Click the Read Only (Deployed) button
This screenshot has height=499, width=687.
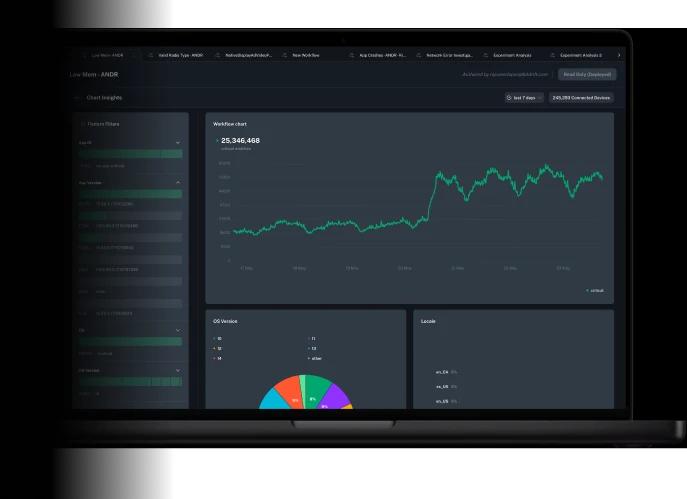pyautogui.click(x=587, y=74)
